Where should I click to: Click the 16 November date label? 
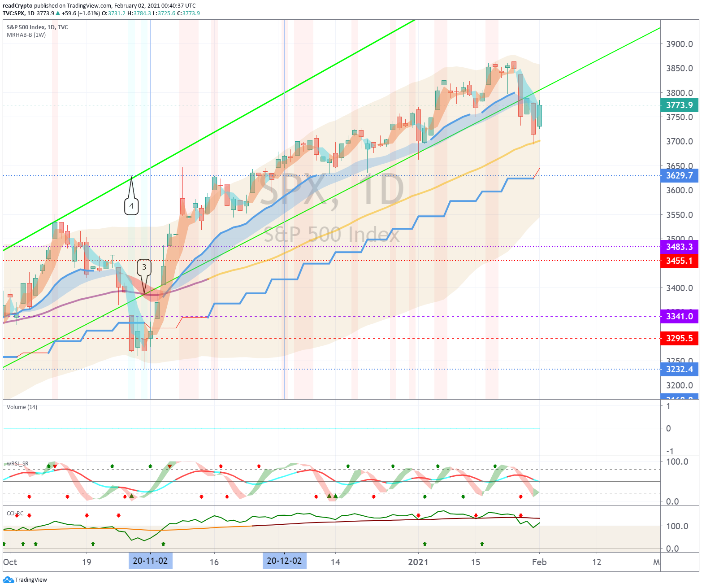(x=214, y=562)
